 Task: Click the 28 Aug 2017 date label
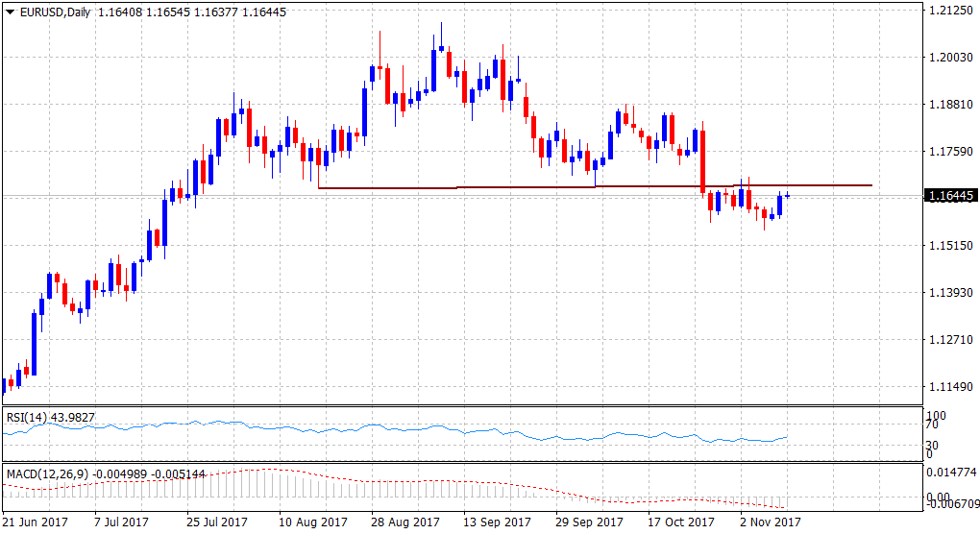pos(405,522)
